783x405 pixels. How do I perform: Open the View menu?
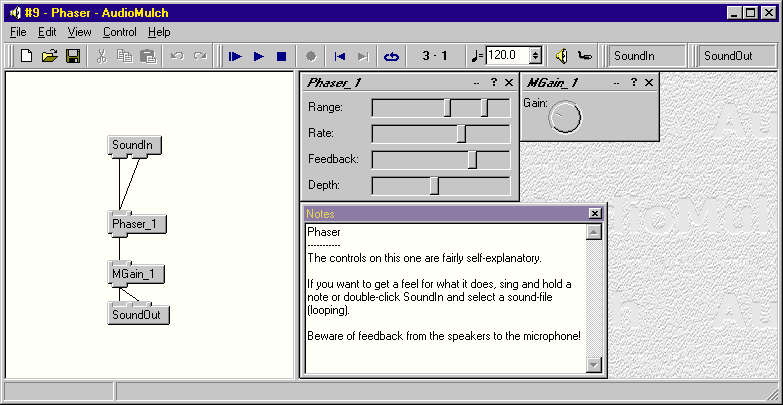tap(80, 32)
